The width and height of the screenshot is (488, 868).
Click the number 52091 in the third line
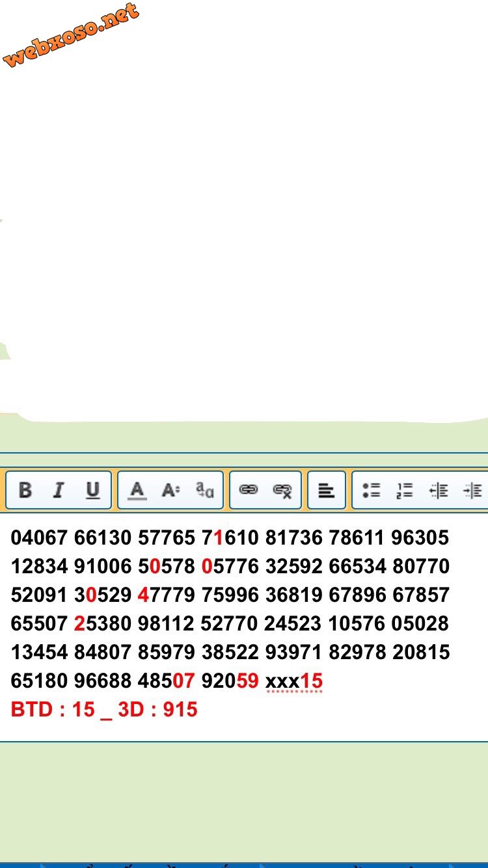[39, 595]
